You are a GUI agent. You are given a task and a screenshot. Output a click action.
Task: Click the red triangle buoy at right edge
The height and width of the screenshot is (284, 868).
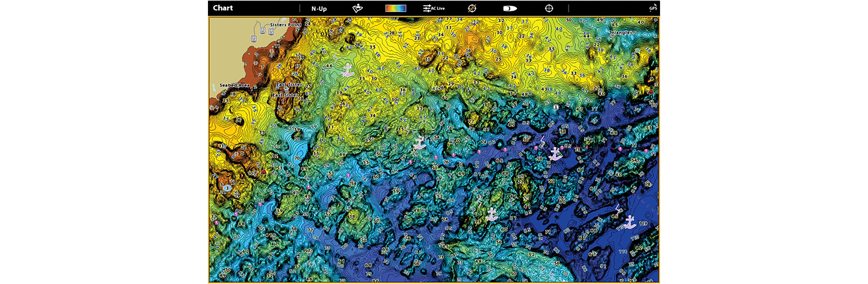[x=651, y=91]
